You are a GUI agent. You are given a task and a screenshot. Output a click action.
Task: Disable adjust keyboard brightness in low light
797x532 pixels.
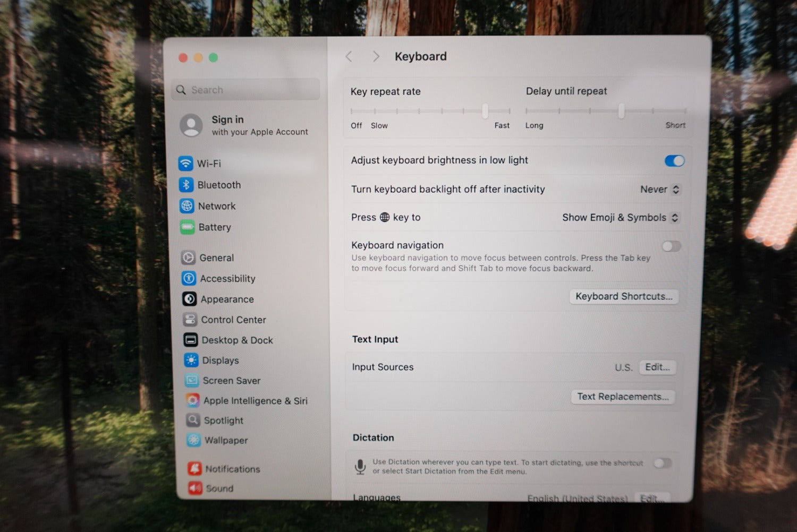(x=674, y=161)
